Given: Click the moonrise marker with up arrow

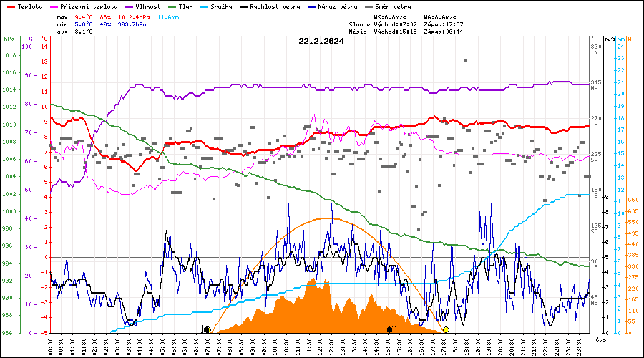Looking at the screenshot, I should click(x=391, y=329).
